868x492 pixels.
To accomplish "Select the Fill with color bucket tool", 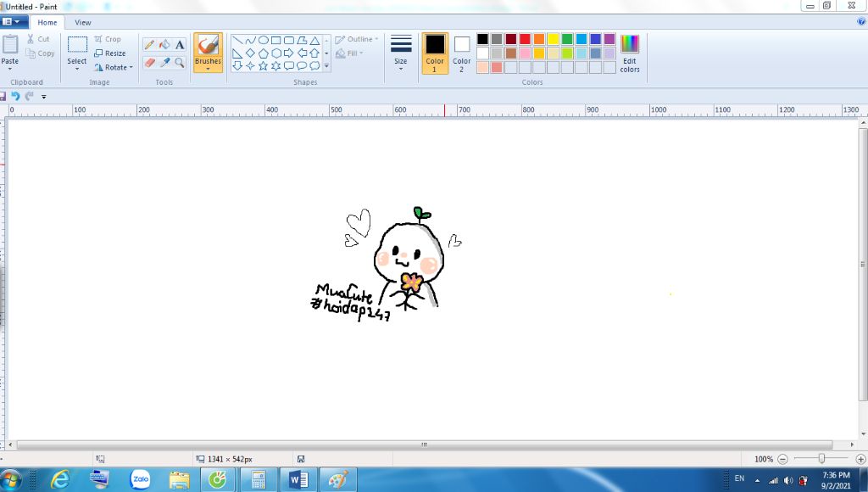I will click(x=164, y=45).
